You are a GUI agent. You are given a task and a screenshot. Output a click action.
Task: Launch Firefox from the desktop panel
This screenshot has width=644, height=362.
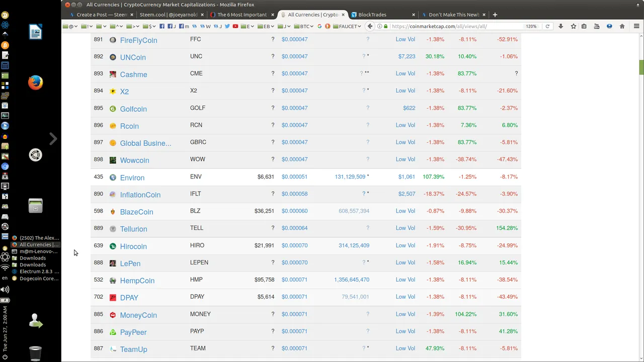35,82
